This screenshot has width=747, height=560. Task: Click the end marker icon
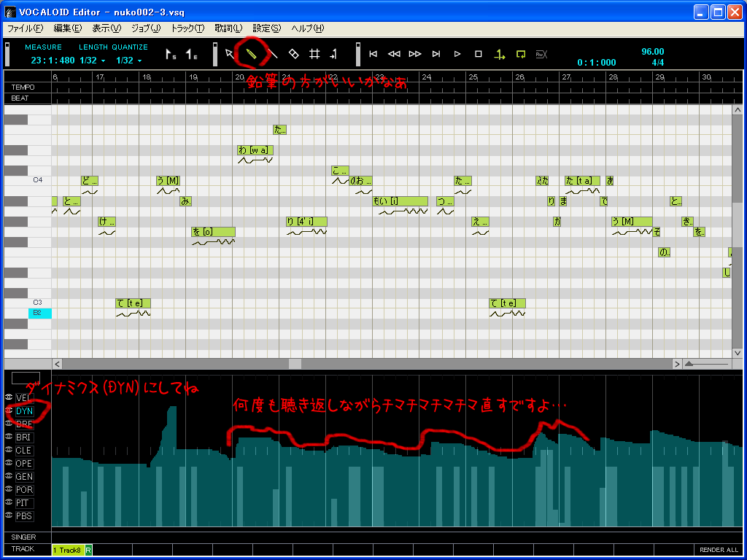pyautogui.click(x=191, y=54)
